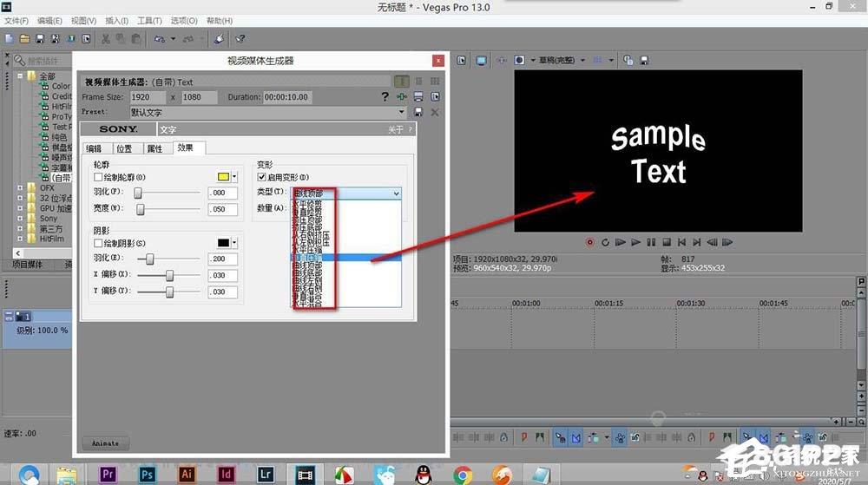Create a new project from toolbar
The height and width of the screenshot is (485, 868).
(9, 39)
